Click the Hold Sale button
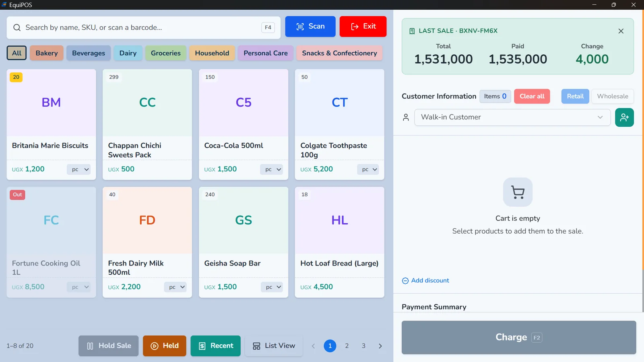The width and height of the screenshot is (644, 362). 109,346
